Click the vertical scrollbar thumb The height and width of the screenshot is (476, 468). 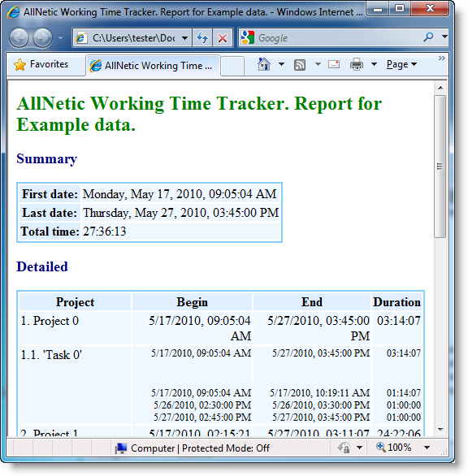pyautogui.click(x=440, y=166)
